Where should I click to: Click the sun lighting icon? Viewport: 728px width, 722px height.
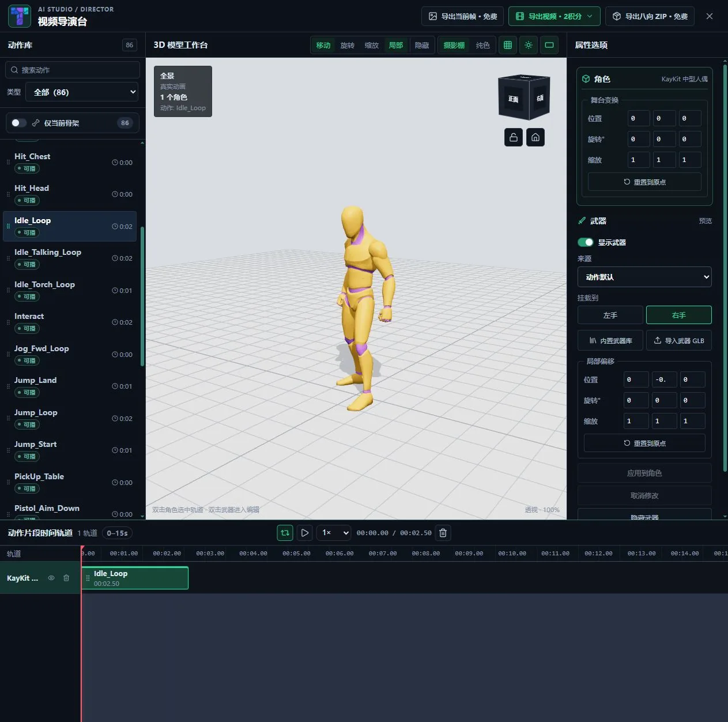point(529,45)
